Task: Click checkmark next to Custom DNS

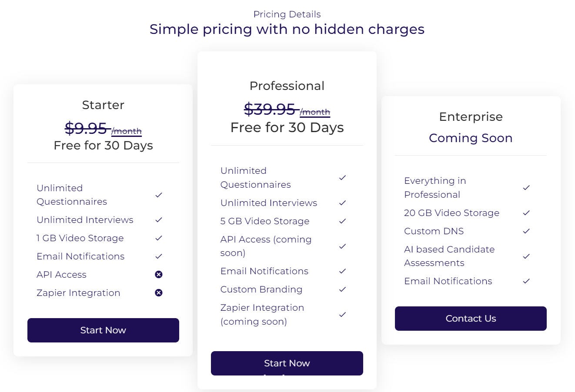Action: click(x=526, y=231)
